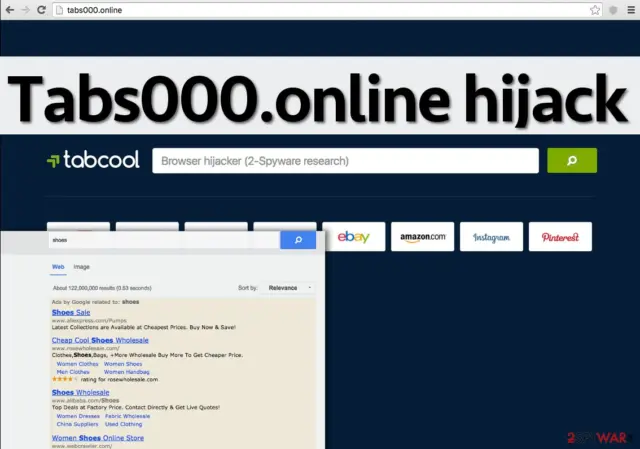Screen dimensions: 640x449
Task: Expand the Relevance sort dropdown
Action: point(289,288)
